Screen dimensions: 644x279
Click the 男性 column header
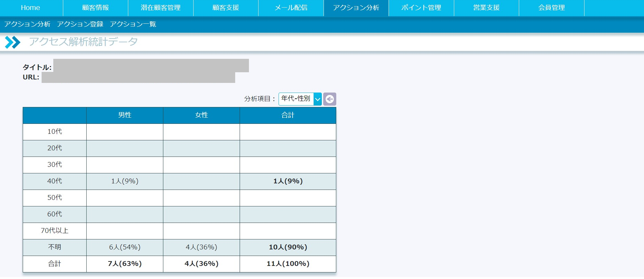125,115
